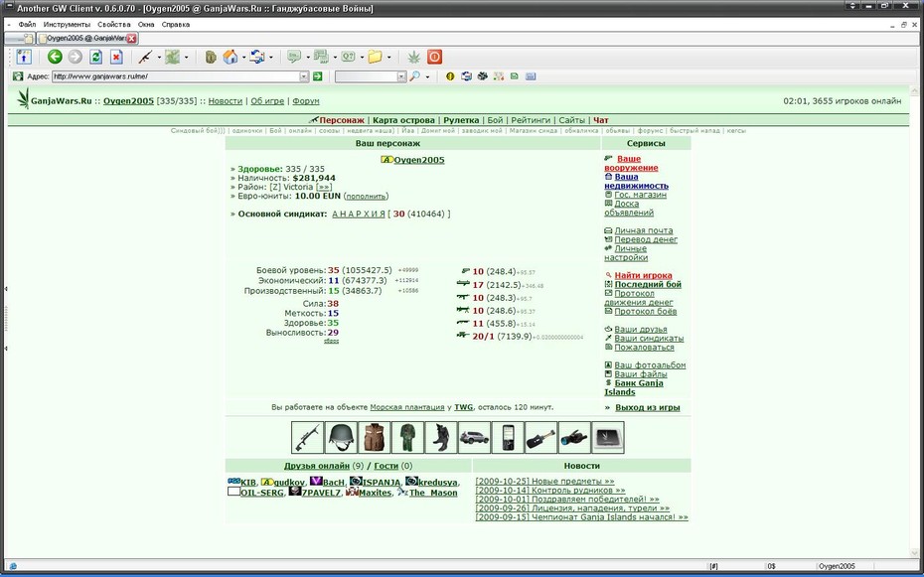Expand the search box dropdown arrow
This screenshot has width=924, height=577.
click(x=402, y=75)
